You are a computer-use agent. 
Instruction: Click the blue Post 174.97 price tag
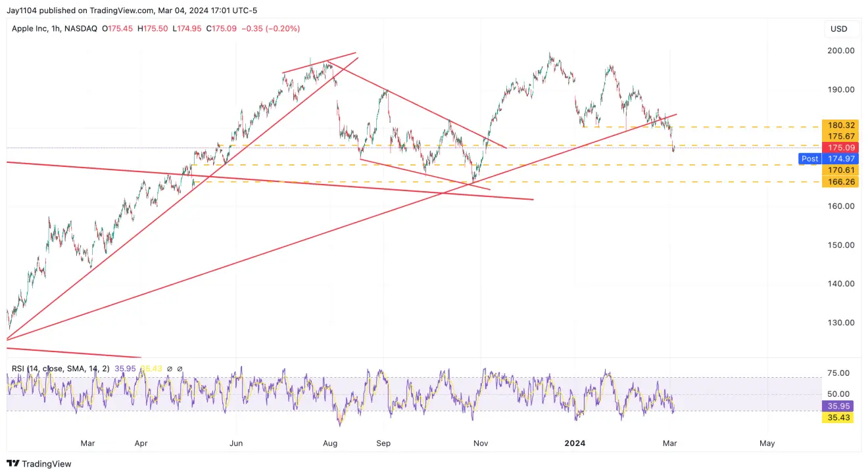(x=829, y=159)
